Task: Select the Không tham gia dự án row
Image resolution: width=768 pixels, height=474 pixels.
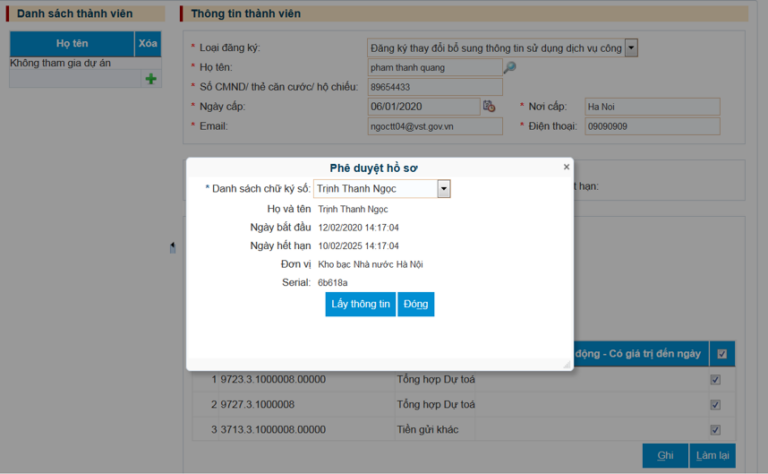Action: (x=85, y=63)
